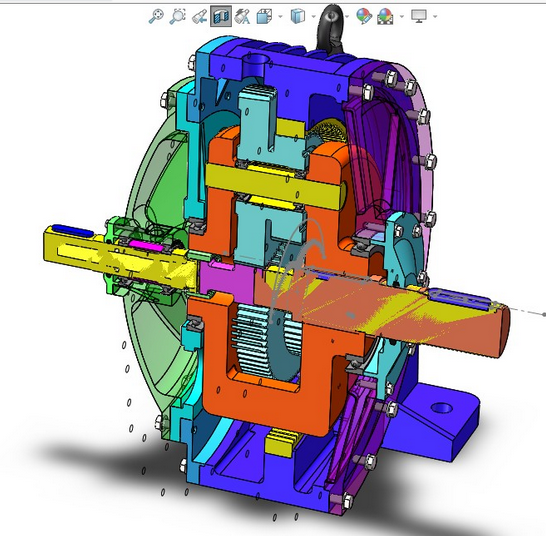The width and height of the screenshot is (546, 536).
Task: Select the Zoom to Area tool
Action: [178, 16]
